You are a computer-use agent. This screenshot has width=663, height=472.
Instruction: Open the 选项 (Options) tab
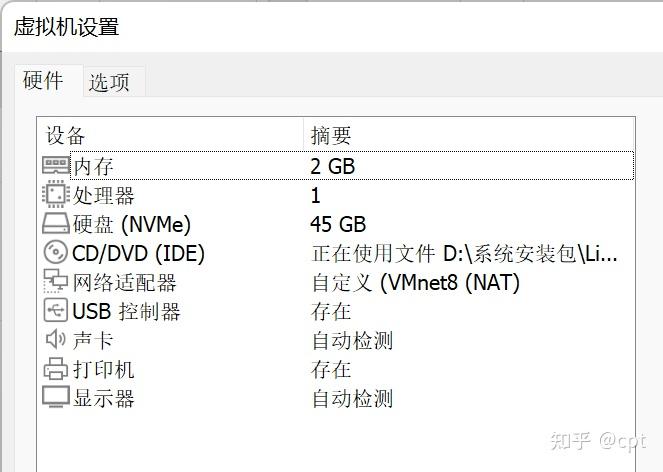(x=109, y=82)
